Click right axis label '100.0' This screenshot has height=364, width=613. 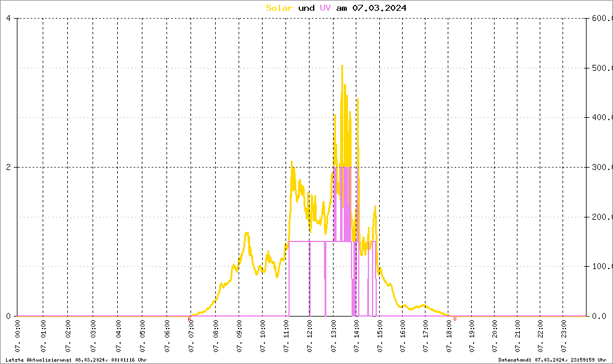(x=601, y=266)
